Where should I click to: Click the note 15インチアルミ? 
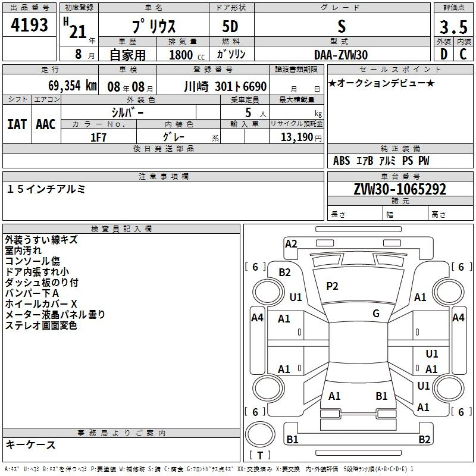point(46,189)
